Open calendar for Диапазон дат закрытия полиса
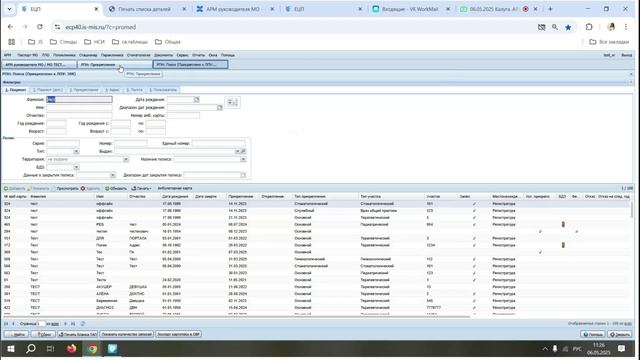The height and width of the screenshot is (360, 640). (x=243, y=175)
